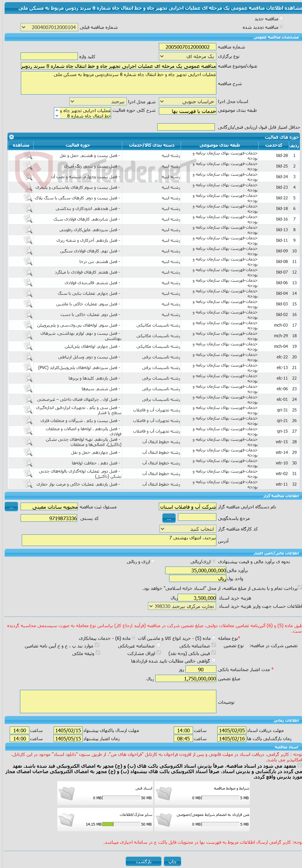The width and height of the screenshot is (302, 868).
Task: Select the مناقصه تجدید شده radio button
Action: click(x=281, y=27)
